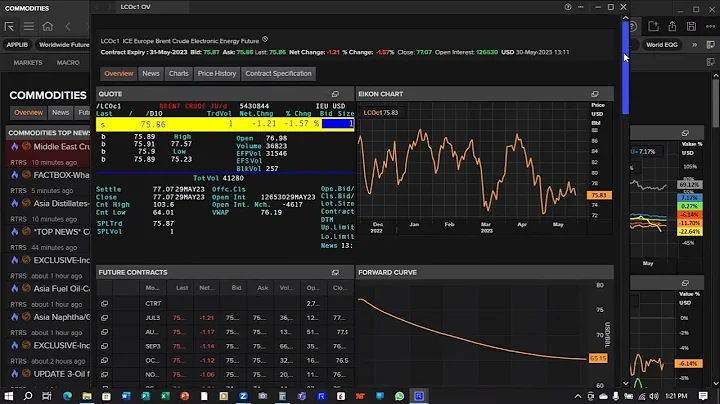Open WhatsApp from the taskbar
This screenshot has width=720, height=404.
pos(399,396)
